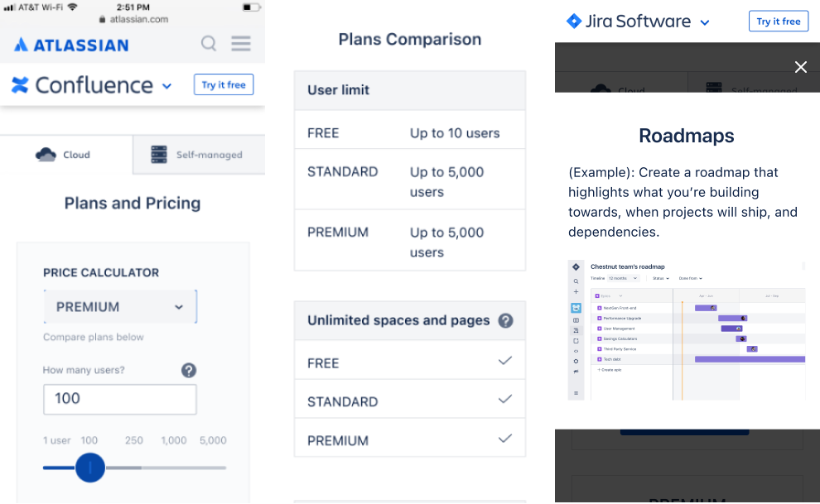
Task: Open the search magnifier in Atlassian header
Action: pyautogui.click(x=209, y=44)
